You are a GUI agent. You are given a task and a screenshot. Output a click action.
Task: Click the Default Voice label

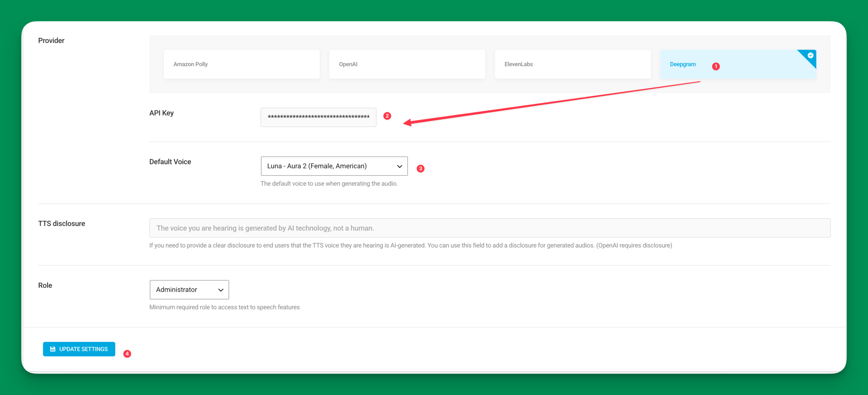pos(170,162)
